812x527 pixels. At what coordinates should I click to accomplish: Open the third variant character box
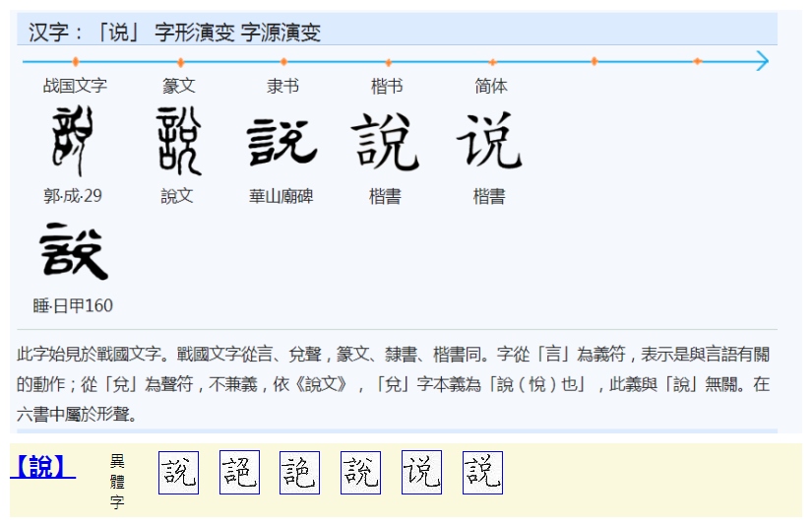click(299, 473)
